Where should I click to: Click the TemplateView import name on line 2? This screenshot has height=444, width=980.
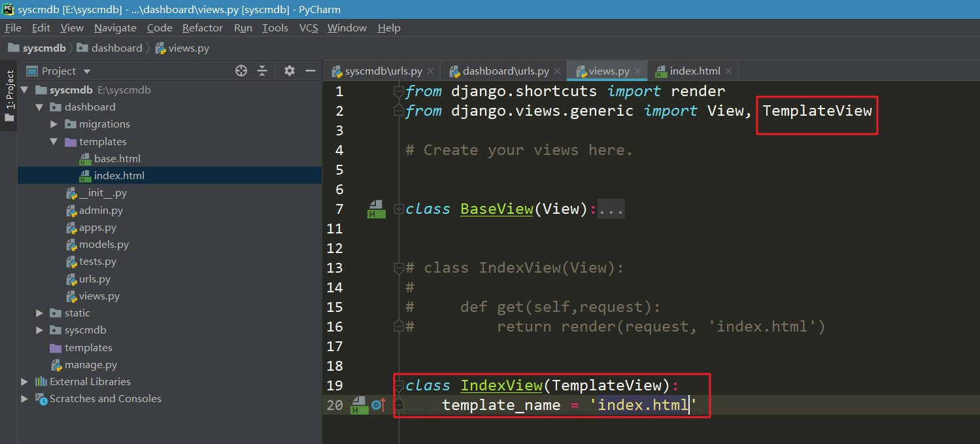pyautogui.click(x=817, y=111)
